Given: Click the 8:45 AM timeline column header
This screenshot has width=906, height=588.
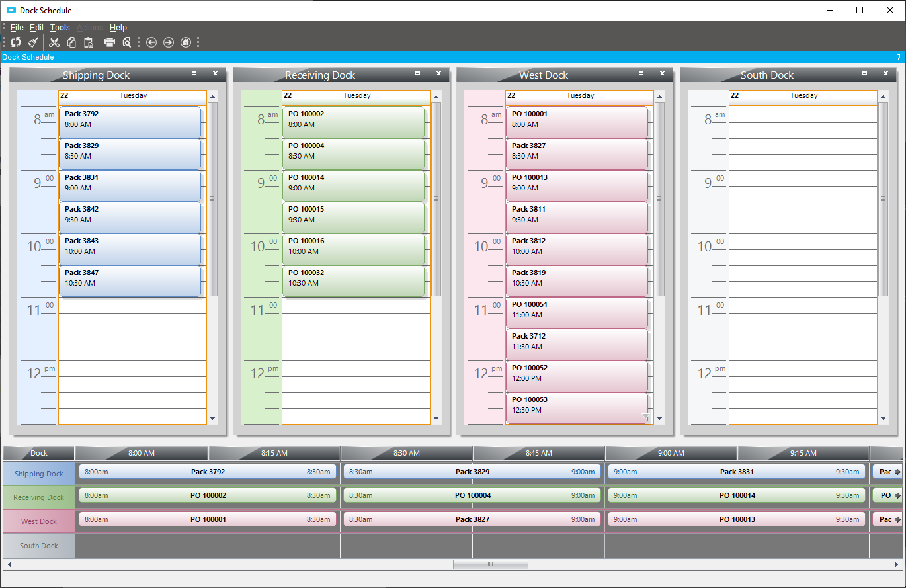Looking at the screenshot, I should [x=539, y=453].
